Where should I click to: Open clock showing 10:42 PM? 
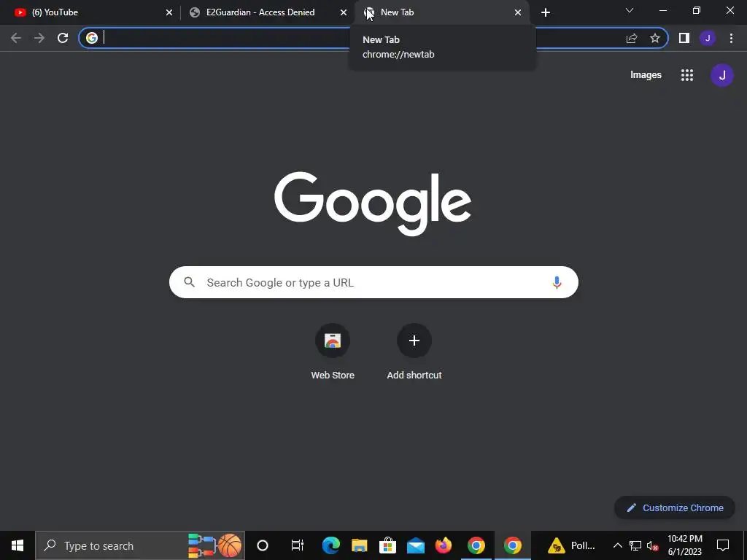pyautogui.click(x=685, y=545)
